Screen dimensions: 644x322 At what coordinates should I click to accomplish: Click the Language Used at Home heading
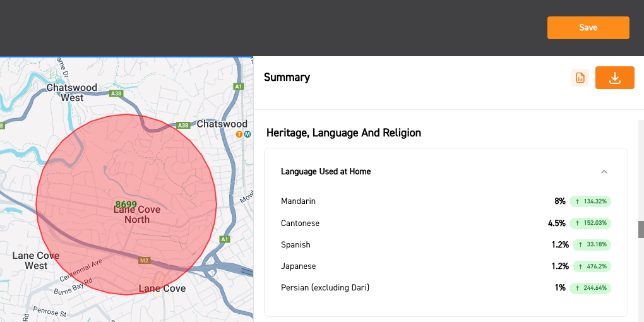pyautogui.click(x=326, y=172)
